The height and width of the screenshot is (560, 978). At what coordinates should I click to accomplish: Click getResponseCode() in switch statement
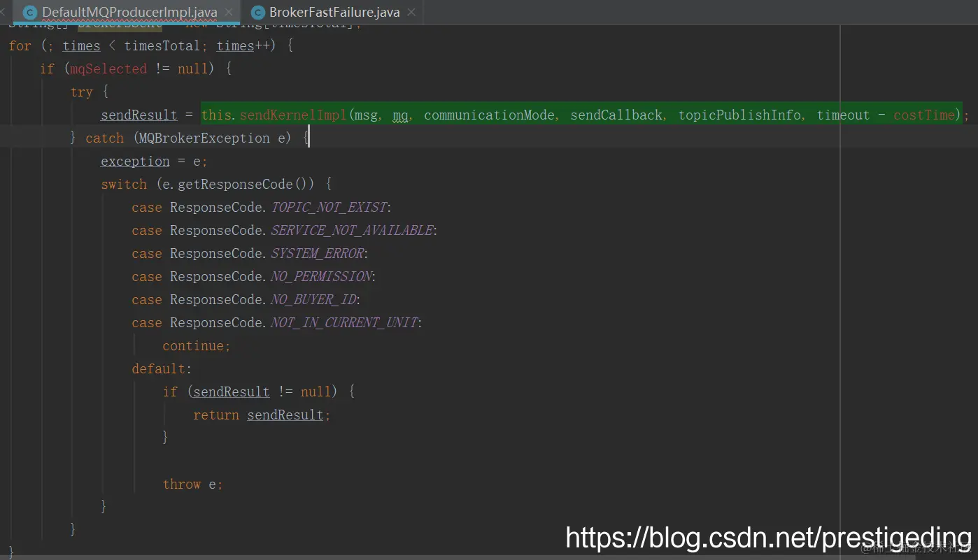243,184
